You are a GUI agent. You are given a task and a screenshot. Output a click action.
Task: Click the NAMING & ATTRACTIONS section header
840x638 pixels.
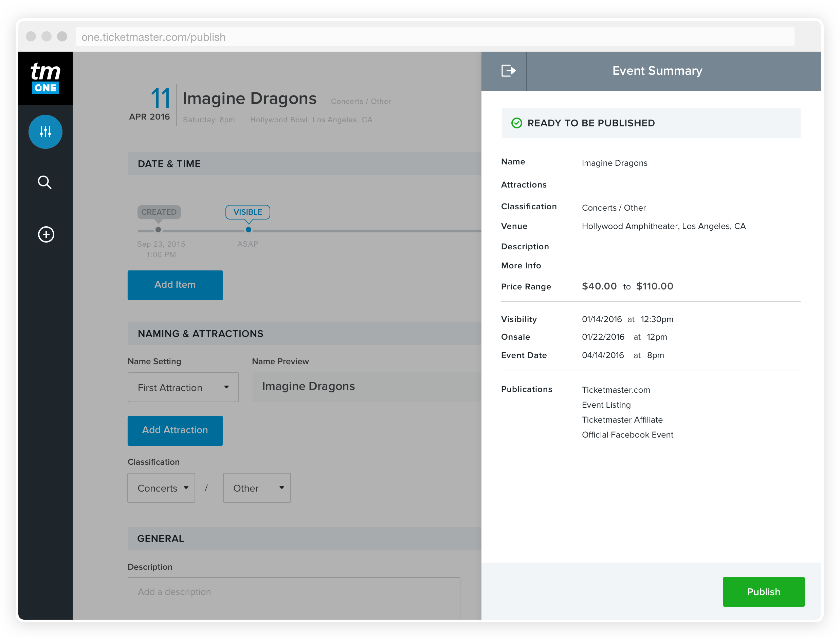305,334
